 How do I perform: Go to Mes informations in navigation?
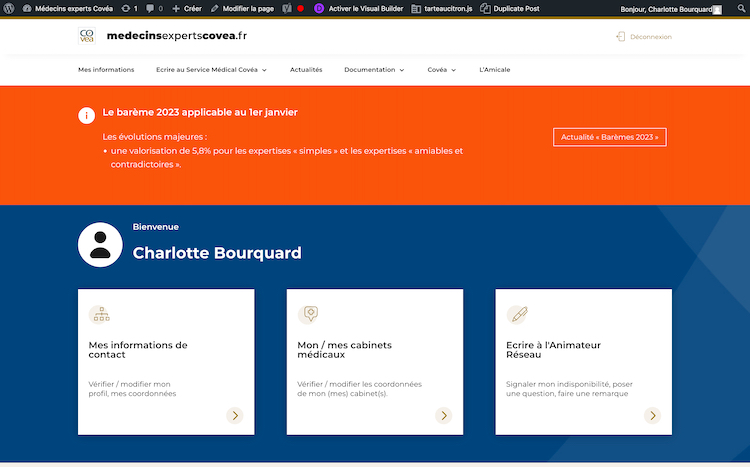pos(106,70)
